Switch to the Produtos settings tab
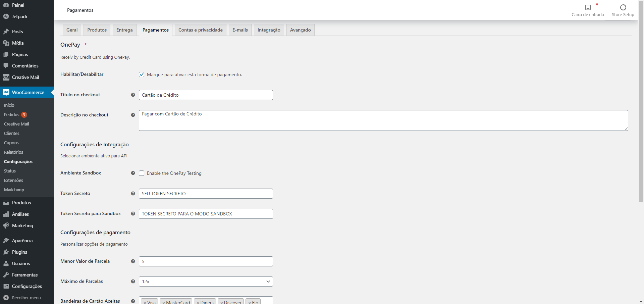 97,30
